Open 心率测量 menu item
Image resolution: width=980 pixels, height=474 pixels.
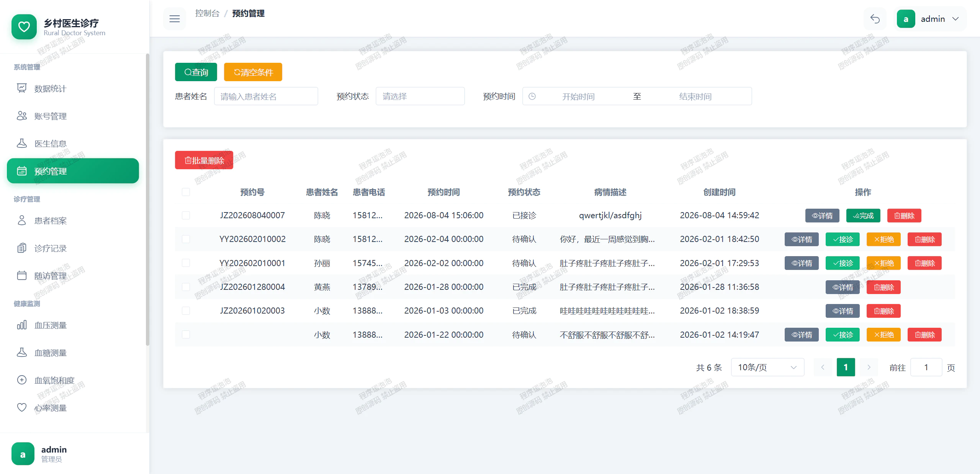[x=73, y=408]
